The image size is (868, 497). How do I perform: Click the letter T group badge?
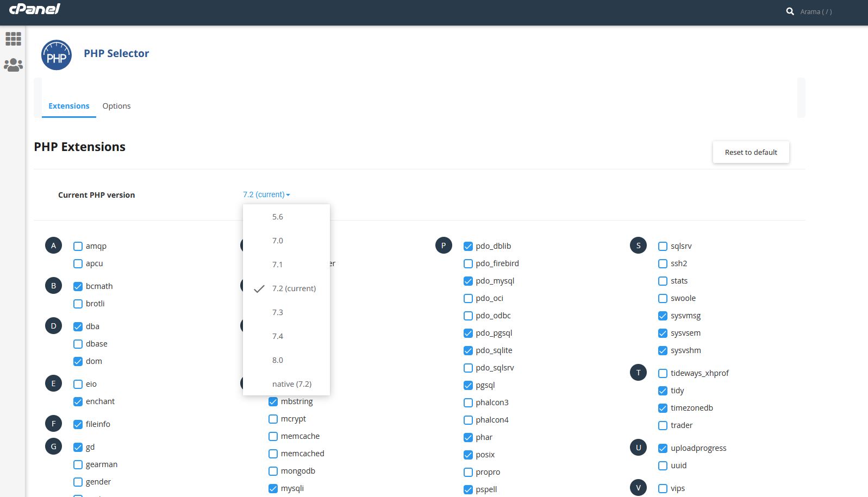pyautogui.click(x=638, y=373)
